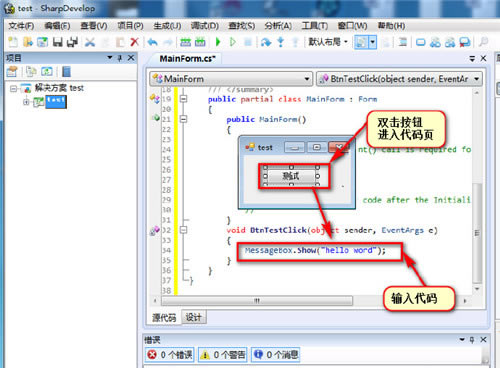Viewport: 500px width, 368px height.
Task: Click the Paste clipboard icon in toolbar
Action: tap(120, 42)
